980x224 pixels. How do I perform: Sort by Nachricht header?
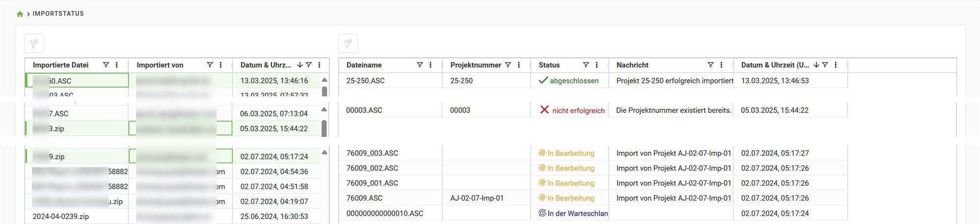click(x=633, y=65)
